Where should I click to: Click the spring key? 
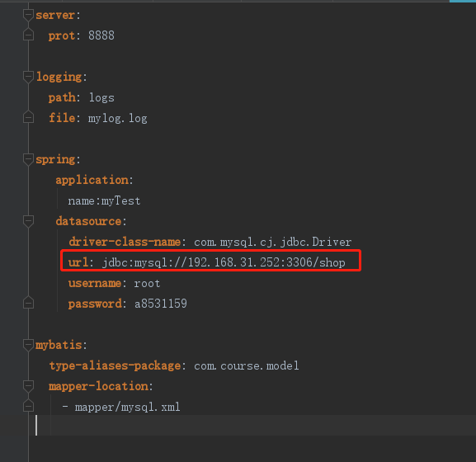coord(55,160)
